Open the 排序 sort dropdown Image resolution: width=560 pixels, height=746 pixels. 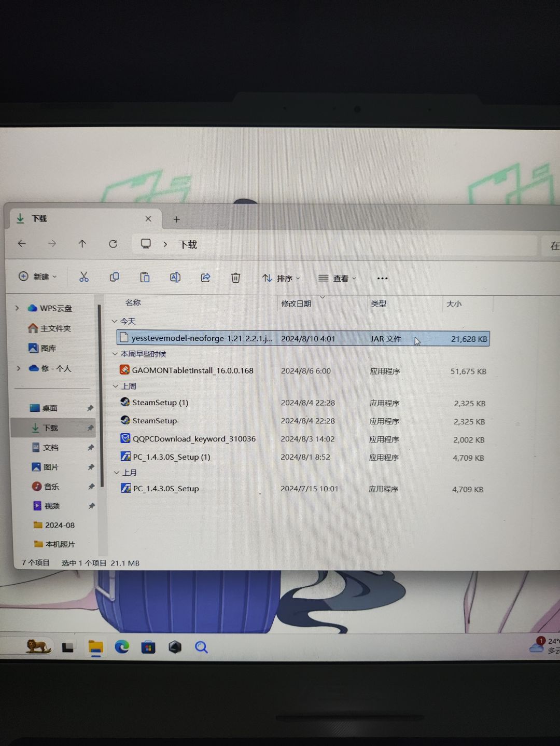point(281,278)
